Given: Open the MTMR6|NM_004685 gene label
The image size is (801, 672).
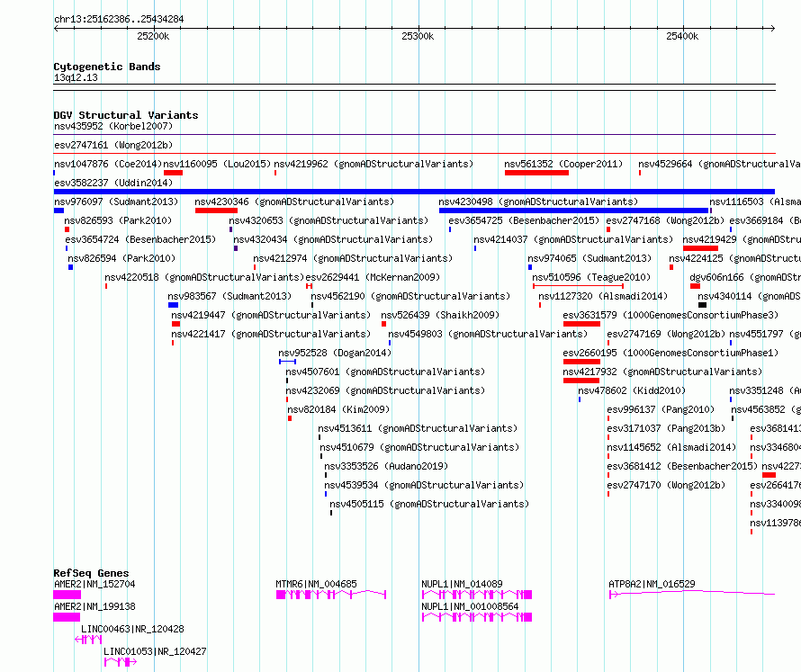Looking at the screenshot, I should click(x=316, y=584).
